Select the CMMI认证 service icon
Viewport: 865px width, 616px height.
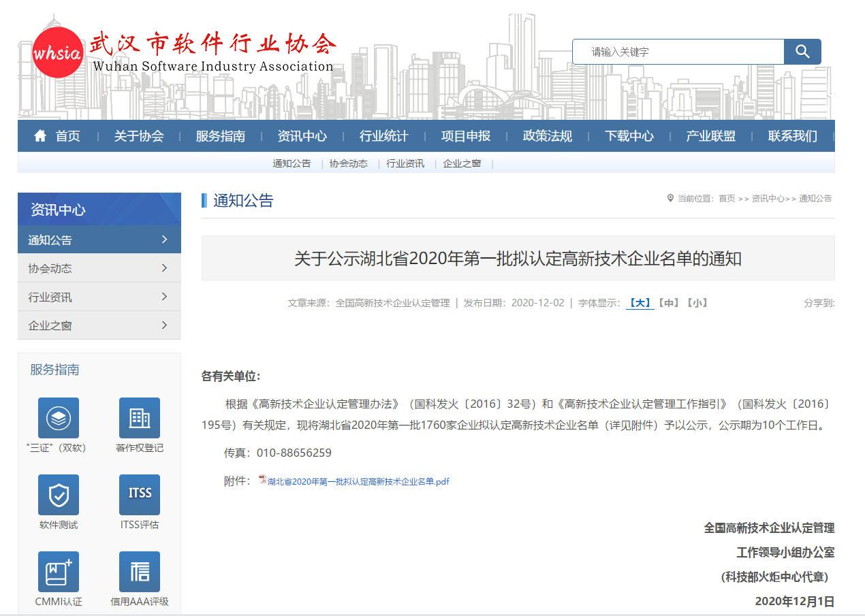coord(58,571)
